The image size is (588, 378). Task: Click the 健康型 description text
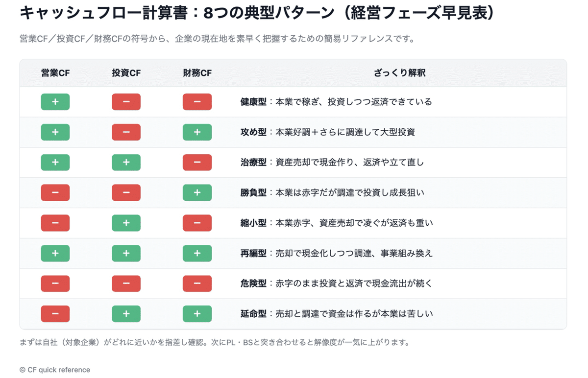pyautogui.click(x=336, y=102)
